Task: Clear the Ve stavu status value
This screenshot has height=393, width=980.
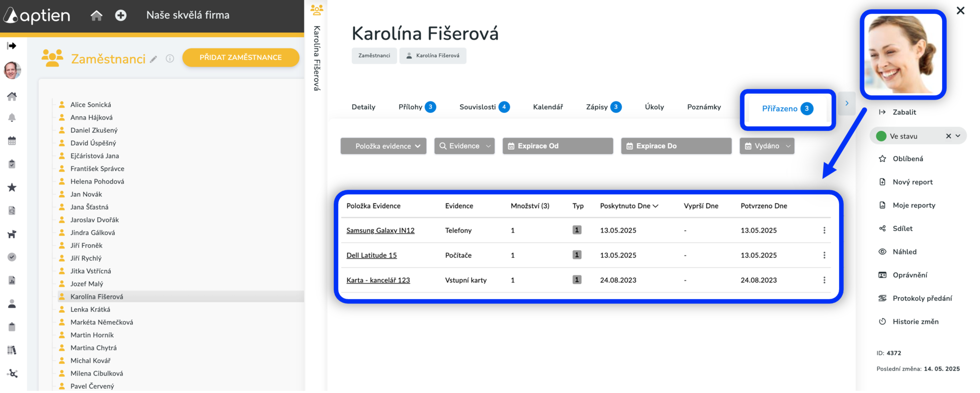Action: click(948, 136)
